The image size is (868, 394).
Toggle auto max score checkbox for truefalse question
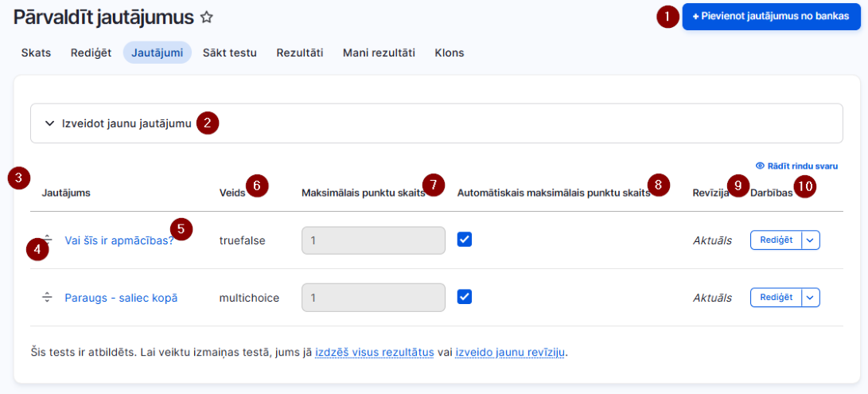pos(465,240)
